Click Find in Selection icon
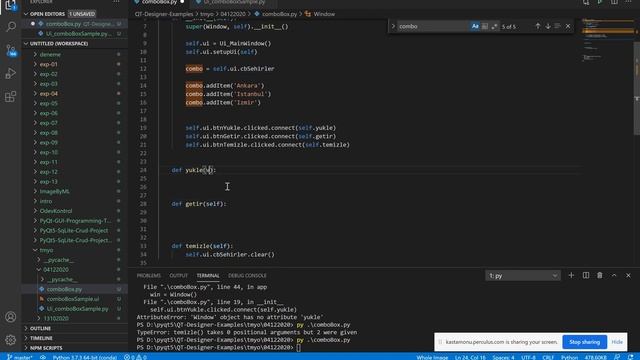Image resolution: width=640 pixels, height=360 pixels. coord(558,26)
